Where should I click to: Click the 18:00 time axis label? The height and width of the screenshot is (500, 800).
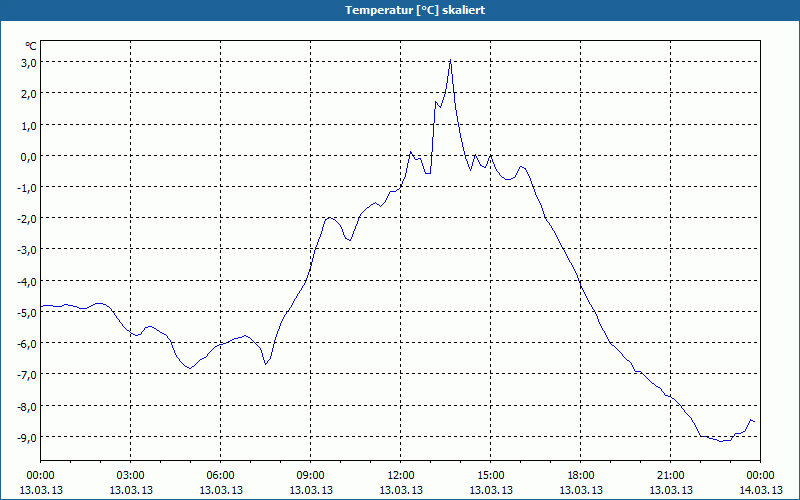click(x=581, y=476)
